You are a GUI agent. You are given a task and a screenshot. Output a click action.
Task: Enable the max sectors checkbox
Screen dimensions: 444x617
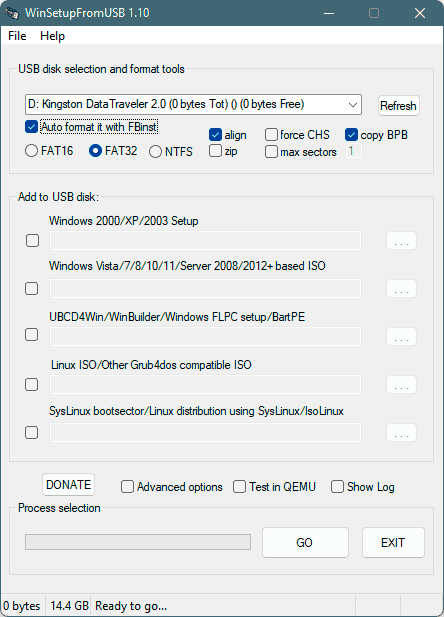(271, 151)
